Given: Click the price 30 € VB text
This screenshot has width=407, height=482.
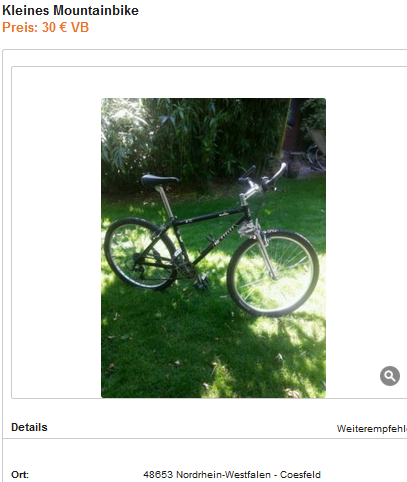Looking at the screenshot, I should coord(65,27).
